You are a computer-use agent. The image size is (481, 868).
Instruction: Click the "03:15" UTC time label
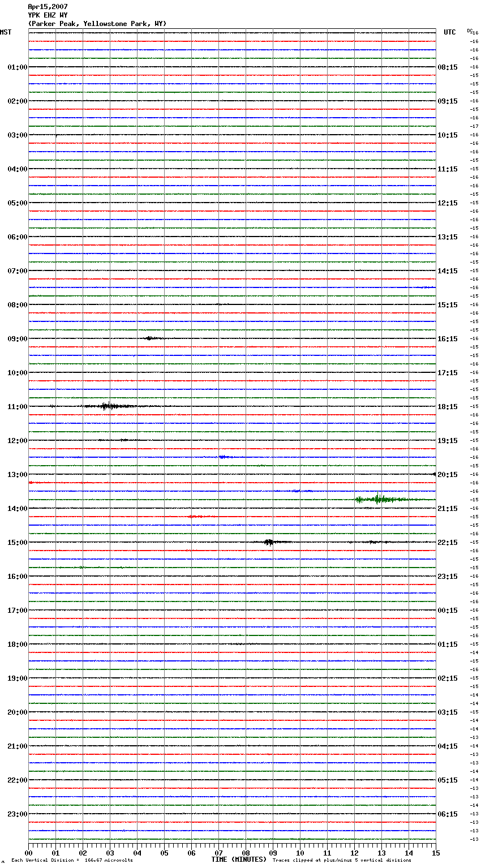pyautogui.click(x=448, y=712)
